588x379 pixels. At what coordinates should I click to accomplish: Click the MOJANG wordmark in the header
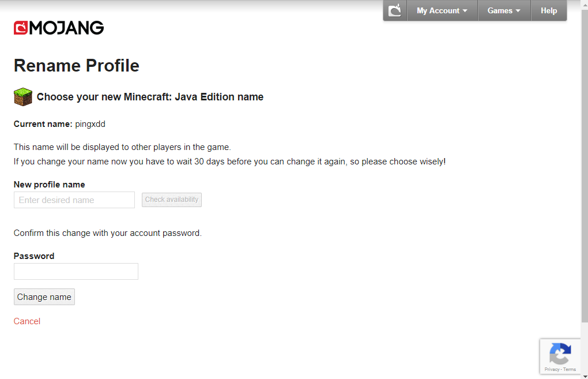point(66,28)
